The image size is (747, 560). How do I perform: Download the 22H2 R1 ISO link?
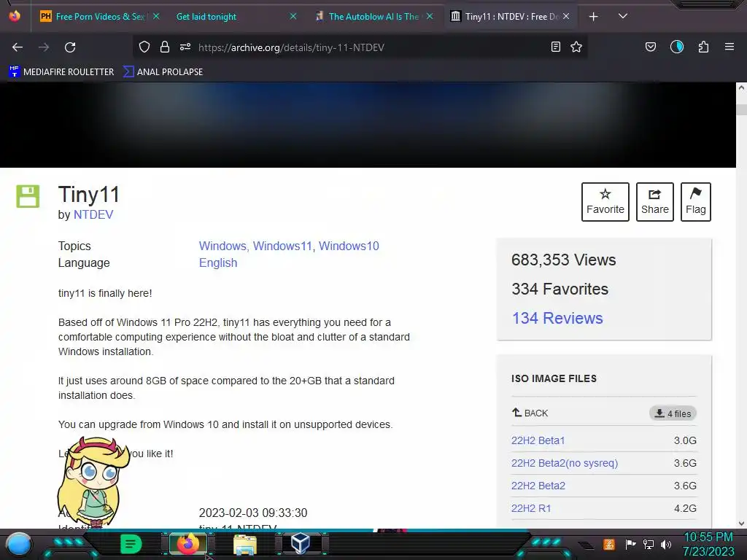click(x=531, y=508)
